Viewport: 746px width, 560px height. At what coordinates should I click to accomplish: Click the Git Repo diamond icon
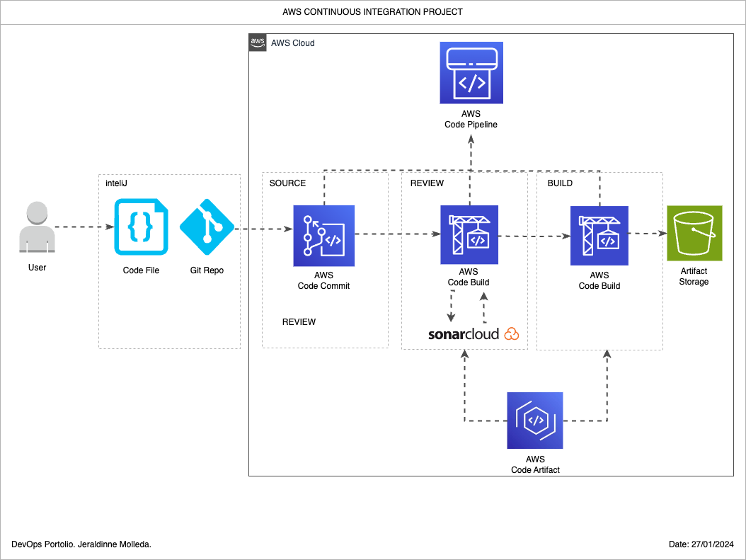207,227
